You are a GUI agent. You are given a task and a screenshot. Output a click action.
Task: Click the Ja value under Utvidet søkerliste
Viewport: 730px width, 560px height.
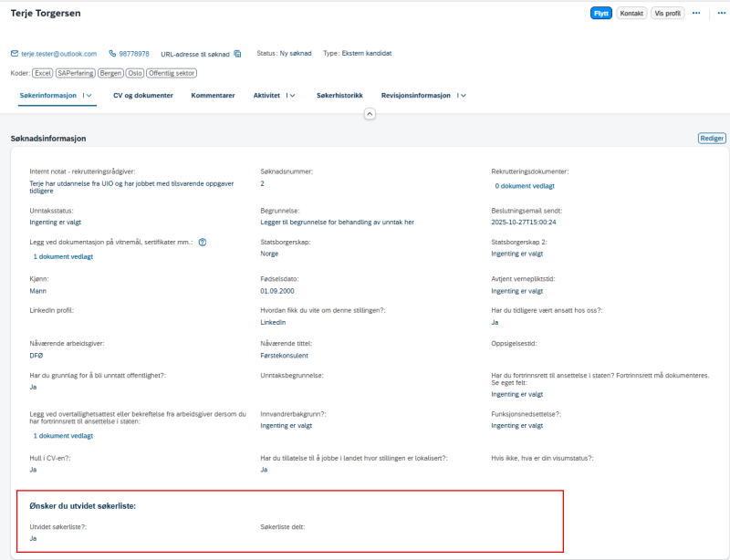coord(33,538)
